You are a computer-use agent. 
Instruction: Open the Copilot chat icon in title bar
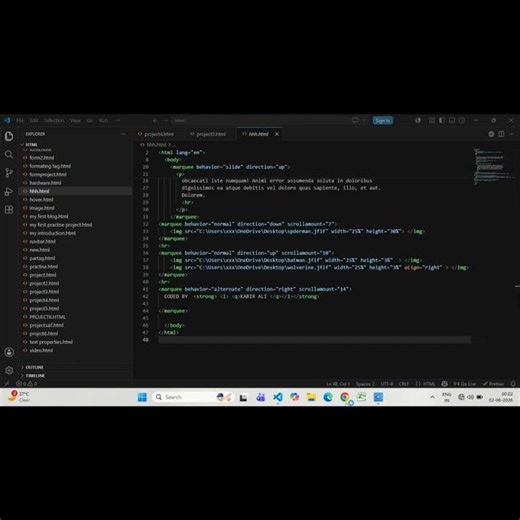tap(355, 120)
